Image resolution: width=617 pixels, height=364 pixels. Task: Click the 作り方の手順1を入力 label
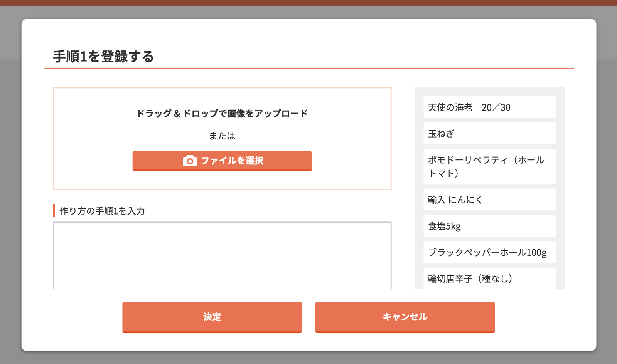coord(102,211)
